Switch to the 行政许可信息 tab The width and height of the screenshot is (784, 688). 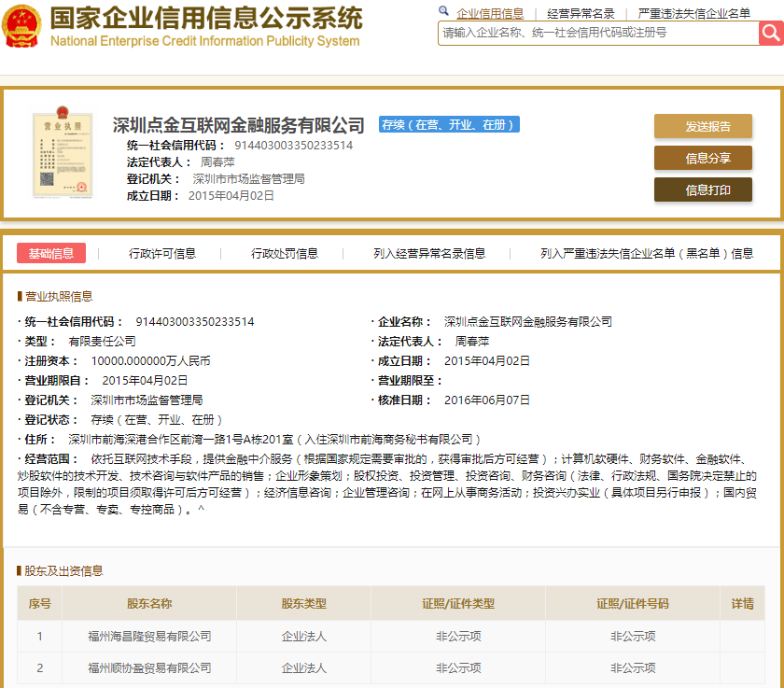[x=162, y=253]
